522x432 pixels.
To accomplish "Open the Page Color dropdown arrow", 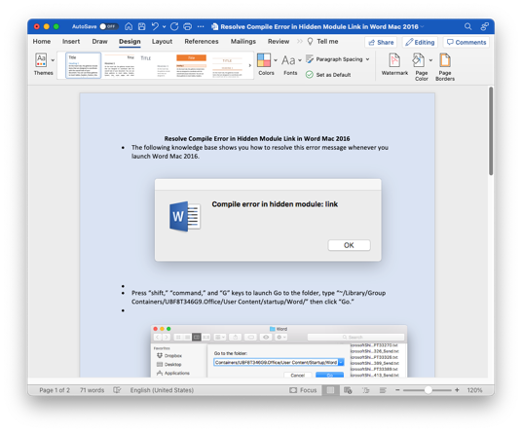I will [431, 60].
